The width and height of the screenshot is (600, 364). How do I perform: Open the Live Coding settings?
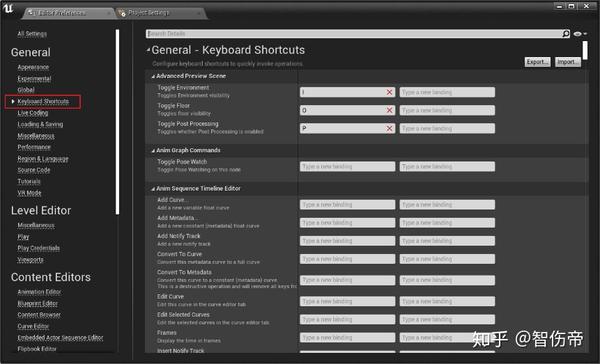pos(33,113)
